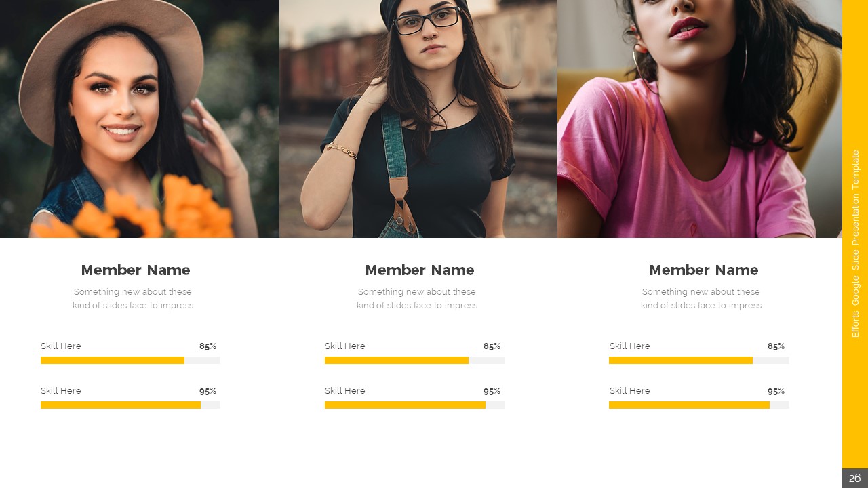Select the photo of woman in pink shirt
The width and height of the screenshot is (868, 488).
pyautogui.click(x=699, y=119)
